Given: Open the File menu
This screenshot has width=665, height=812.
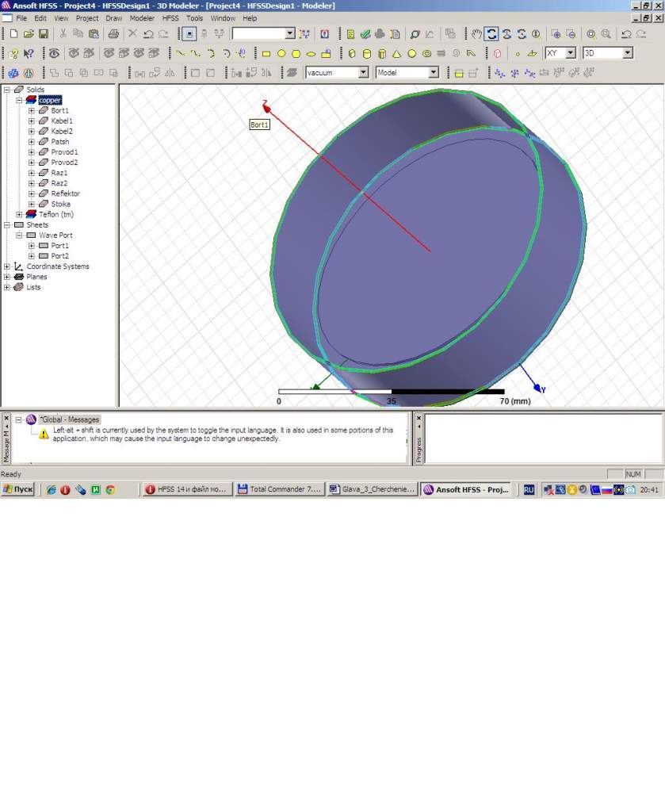Looking at the screenshot, I should tap(21, 18).
